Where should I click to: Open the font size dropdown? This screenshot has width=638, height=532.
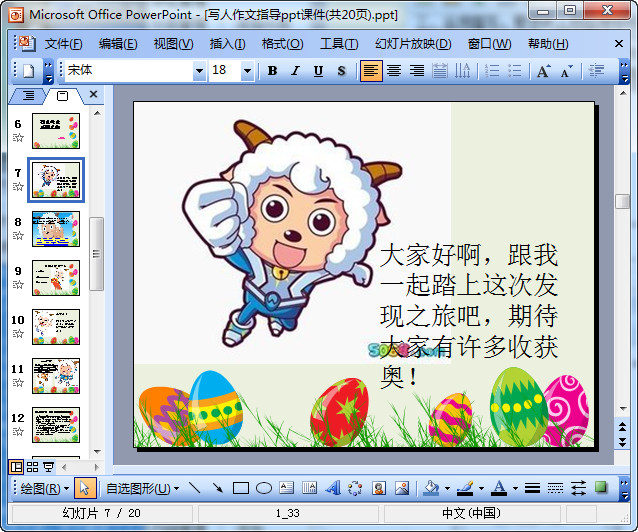(247, 71)
